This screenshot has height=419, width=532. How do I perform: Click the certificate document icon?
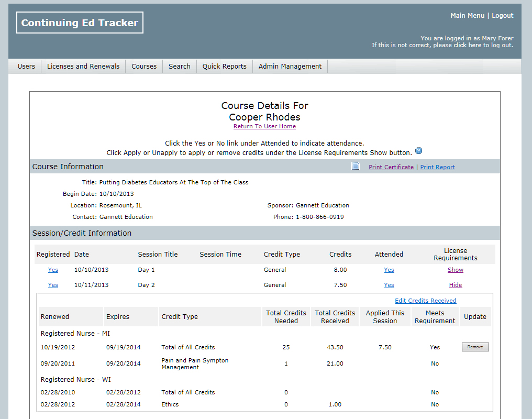(x=356, y=167)
